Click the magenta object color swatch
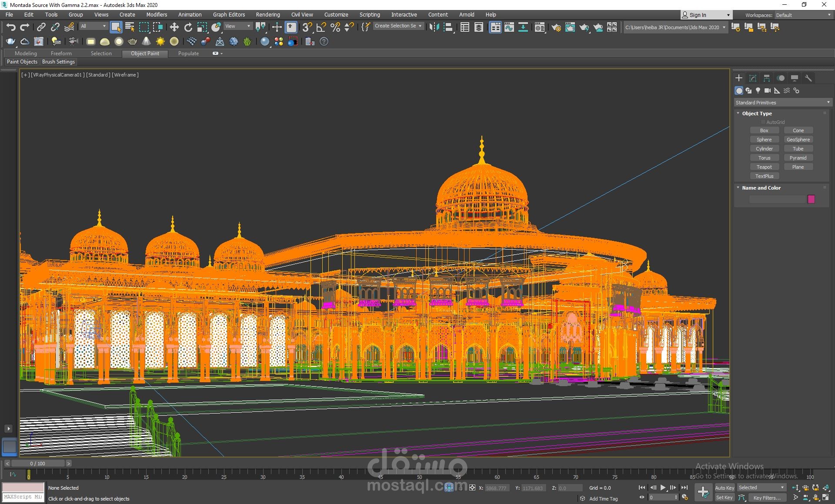The height and width of the screenshot is (504, 835). tap(811, 199)
